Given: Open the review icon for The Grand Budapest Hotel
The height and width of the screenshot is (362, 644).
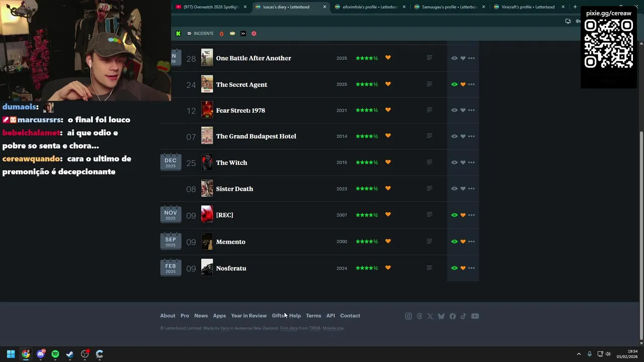Looking at the screenshot, I should click(429, 136).
